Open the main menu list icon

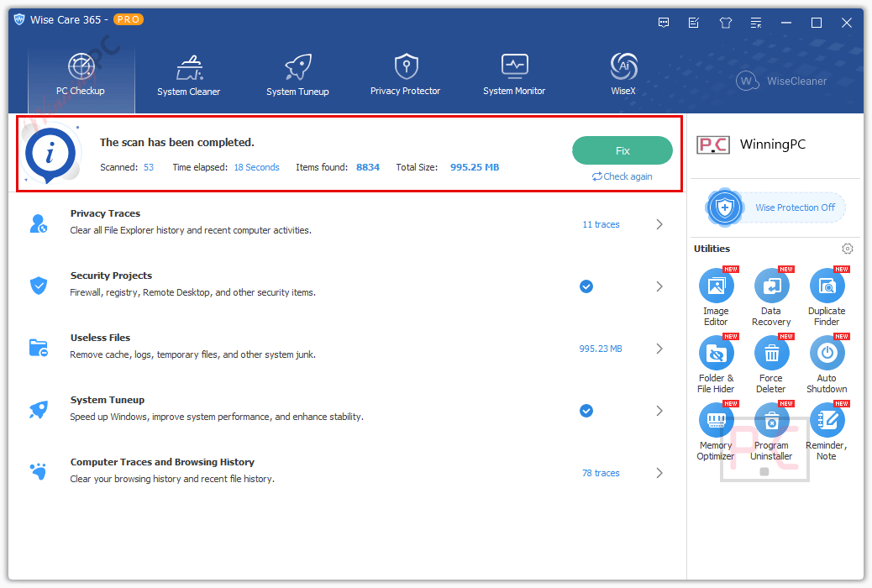756,23
